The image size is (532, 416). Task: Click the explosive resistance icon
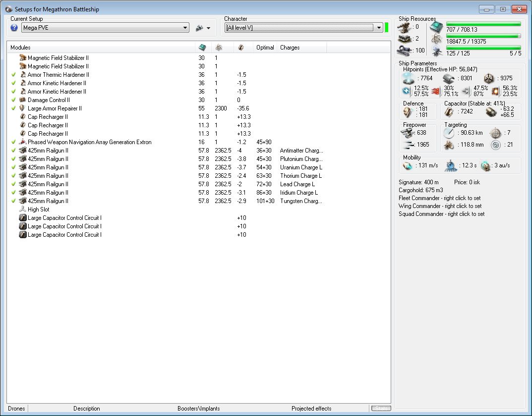pyautogui.click(x=496, y=91)
